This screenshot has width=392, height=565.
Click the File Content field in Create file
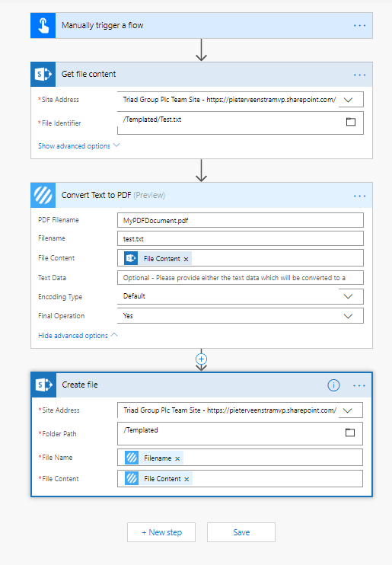pos(240,478)
